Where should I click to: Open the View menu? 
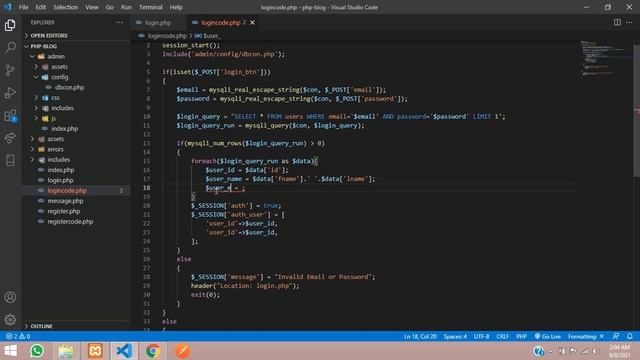(91, 7)
